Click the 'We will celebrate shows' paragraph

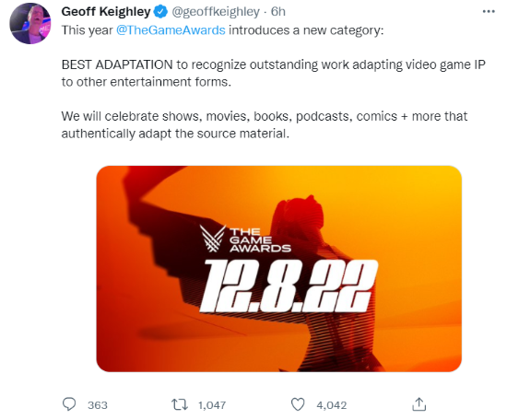[x=265, y=124]
